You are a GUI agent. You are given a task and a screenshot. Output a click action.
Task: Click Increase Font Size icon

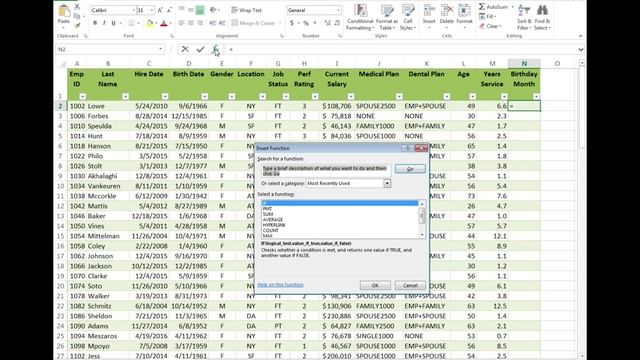click(x=160, y=10)
